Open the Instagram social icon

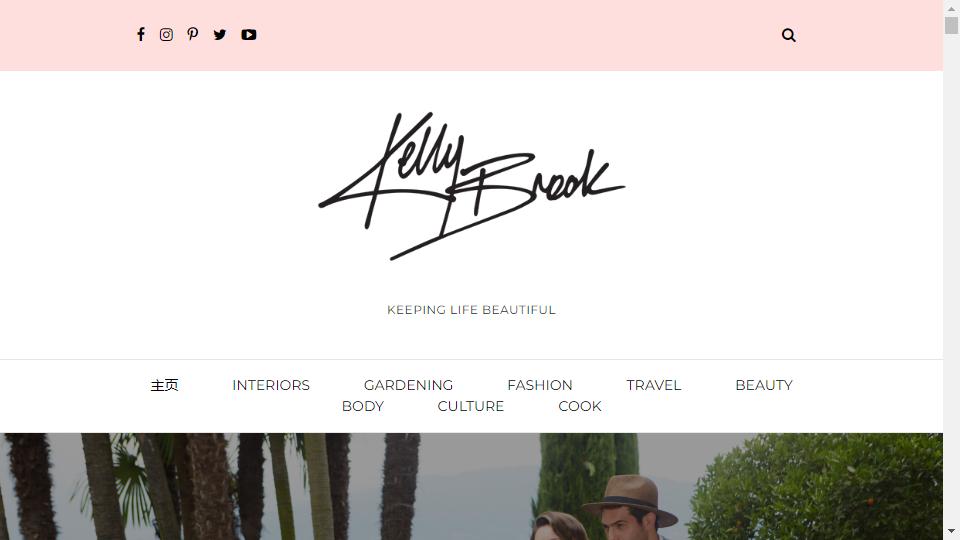click(166, 34)
